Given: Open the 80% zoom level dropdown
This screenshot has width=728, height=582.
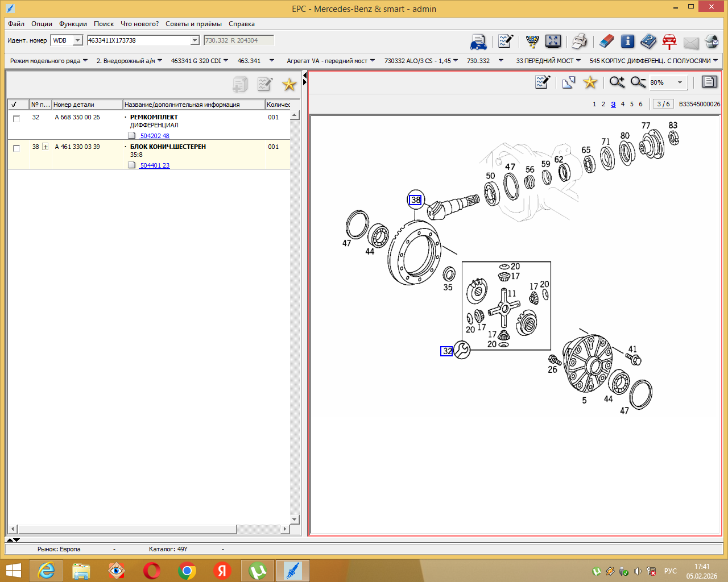Looking at the screenshot, I should coord(680,82).
